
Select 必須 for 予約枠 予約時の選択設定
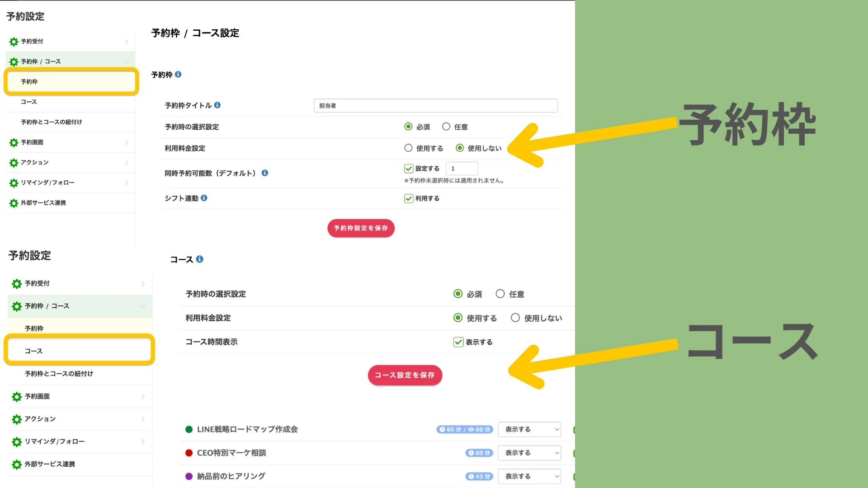pos(408,127)
